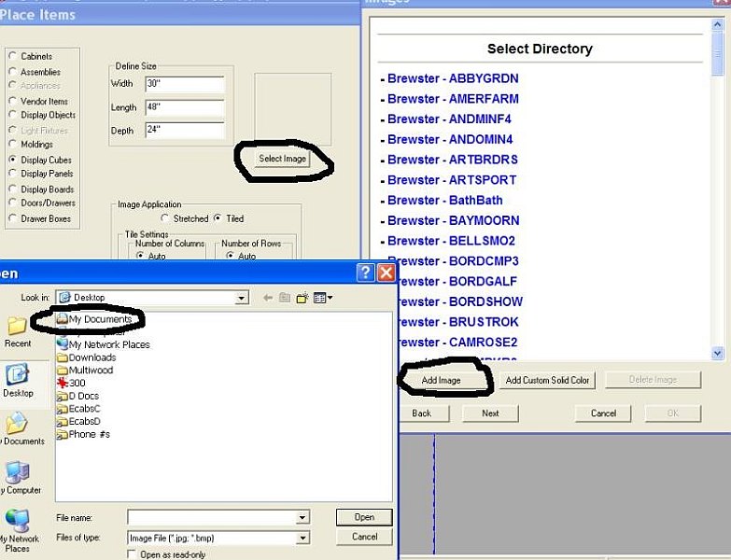
Task: Open Brewster - ARTSPORT directory
Action: (452, 180)
